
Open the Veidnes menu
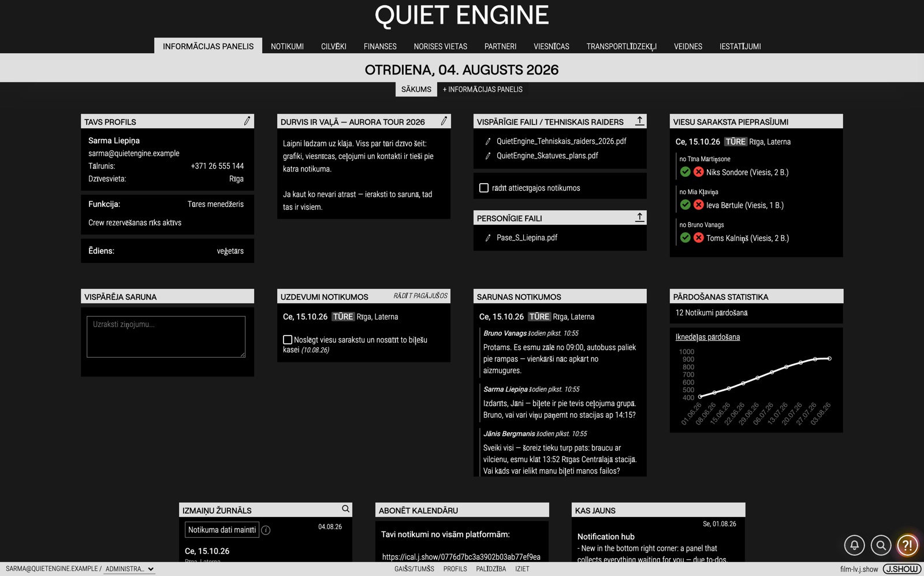[x=688, y=46]
